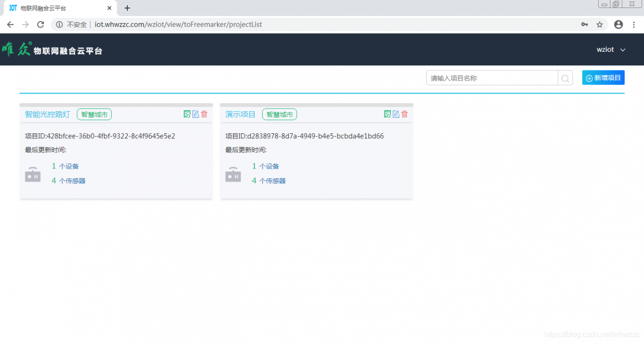Screen dimensions: 644x343
Task: Click the saved password key icon
Action: click(585, 24)
